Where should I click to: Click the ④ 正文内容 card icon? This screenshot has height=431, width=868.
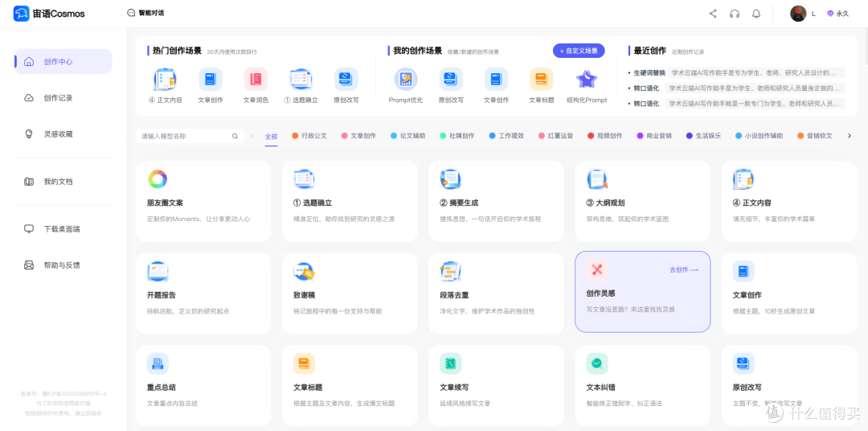(743, 179)
